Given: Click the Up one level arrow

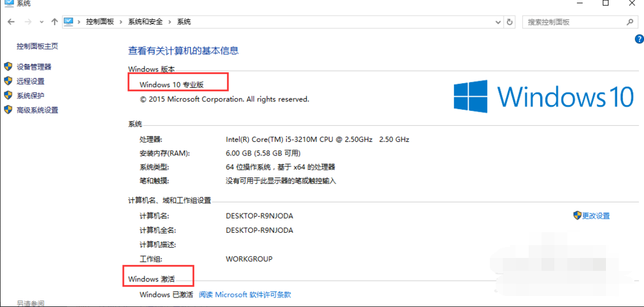Looking at the screenshot, I should pos(54,22).
